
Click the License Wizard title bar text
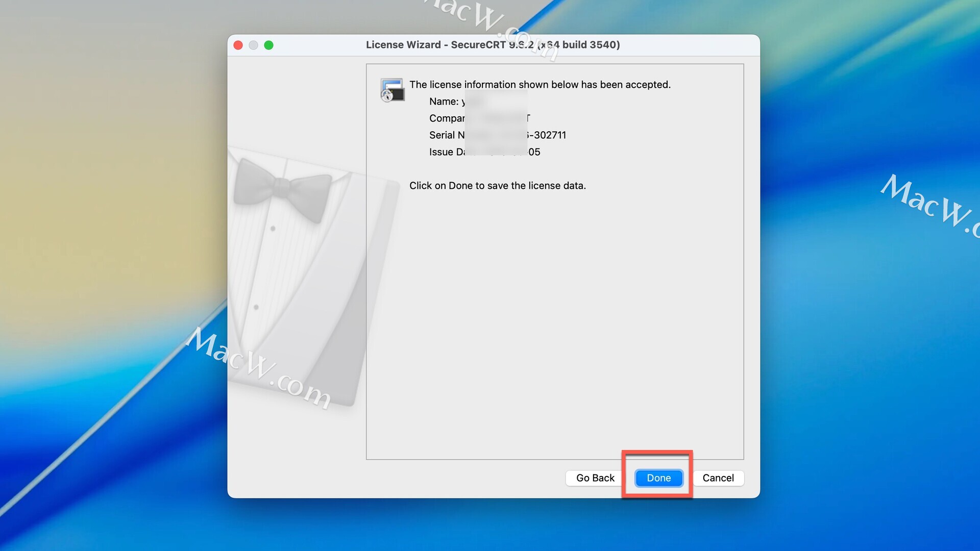click(492, 45)
